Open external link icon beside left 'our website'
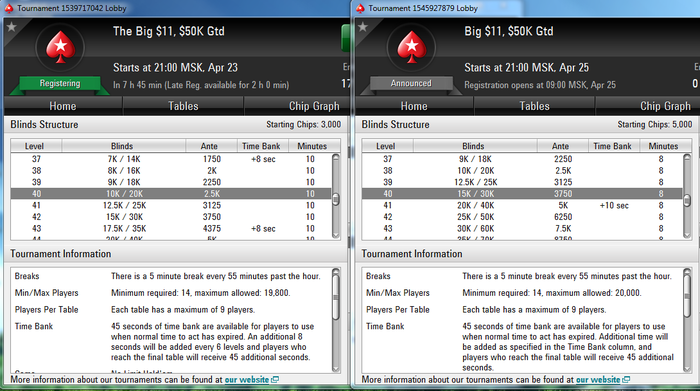Screen dimensions: 700x391 click(x=275, y=380)
